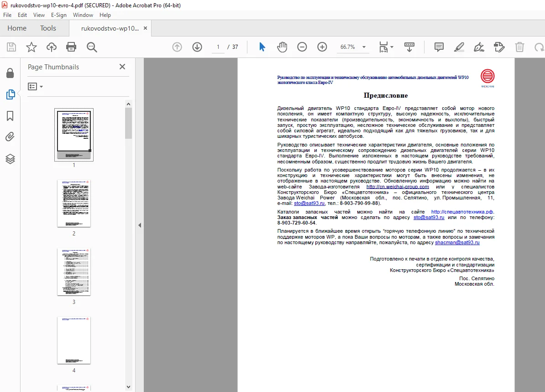Open the E-Sign menu
The image size is (545, 392).
(x=59, y=15)
